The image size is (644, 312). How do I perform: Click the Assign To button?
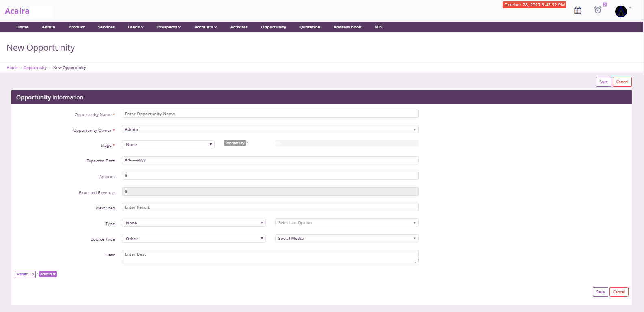[x=25, y=275]
